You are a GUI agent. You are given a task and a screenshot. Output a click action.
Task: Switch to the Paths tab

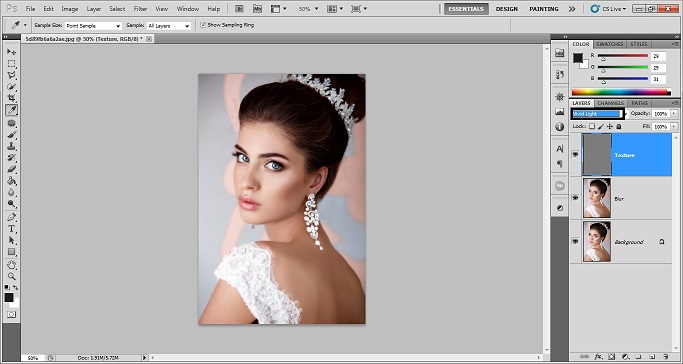(639, 103)
